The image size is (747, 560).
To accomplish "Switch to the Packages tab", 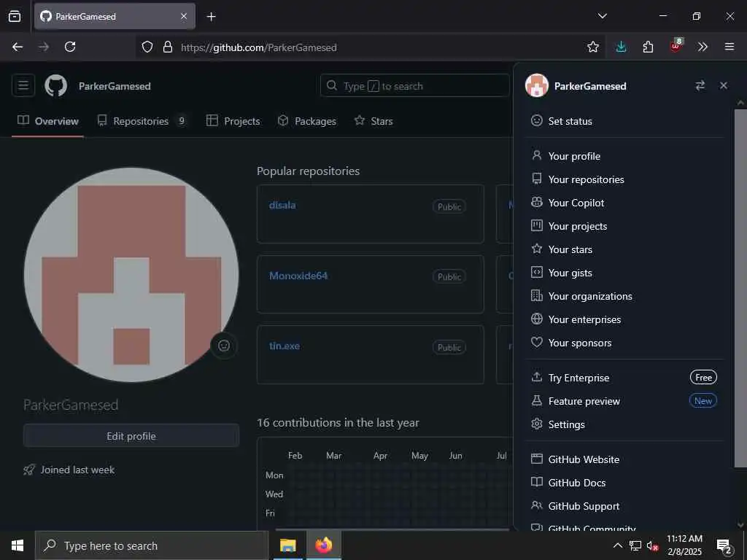I will [307, 121].
